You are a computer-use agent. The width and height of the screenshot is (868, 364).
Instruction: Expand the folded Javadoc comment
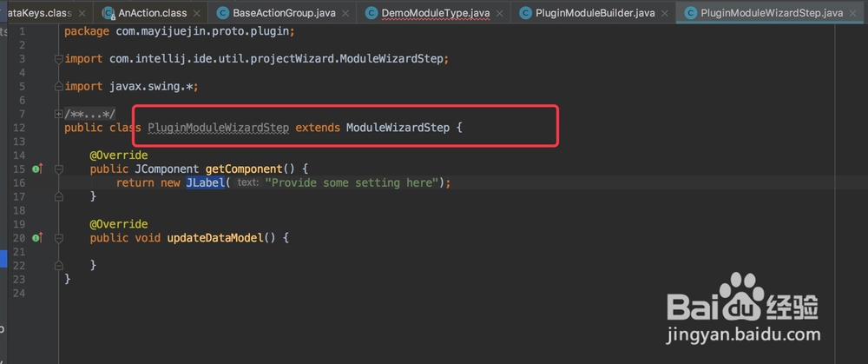pyautogui.click(x=59, y=114)
